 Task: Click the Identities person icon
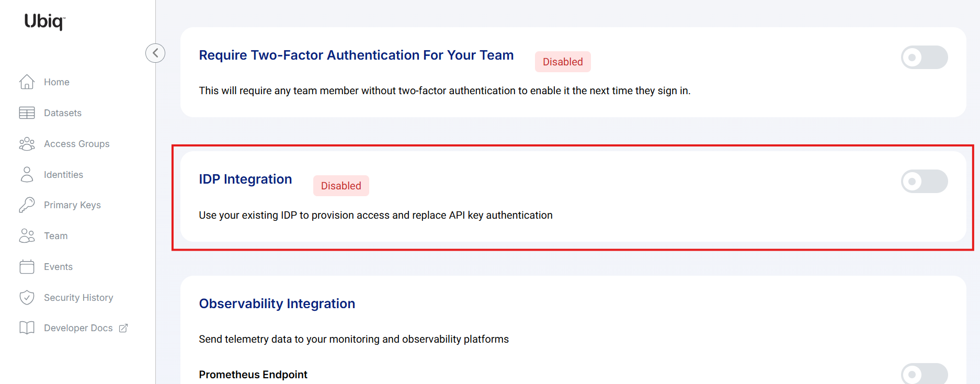(x=27, y=175)
